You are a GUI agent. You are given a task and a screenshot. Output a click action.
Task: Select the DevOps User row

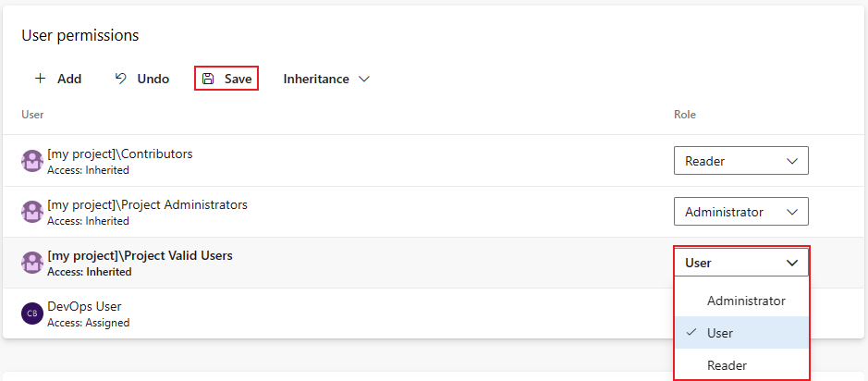(338, 313)
